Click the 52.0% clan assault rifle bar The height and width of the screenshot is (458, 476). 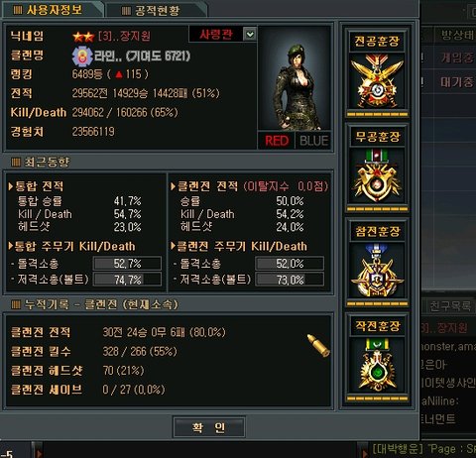coord(290,264)
